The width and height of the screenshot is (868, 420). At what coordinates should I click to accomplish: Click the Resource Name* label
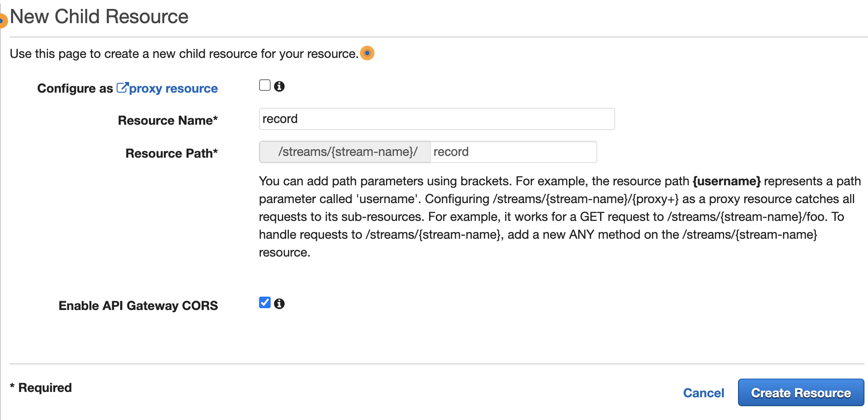[x=168, y=120]
